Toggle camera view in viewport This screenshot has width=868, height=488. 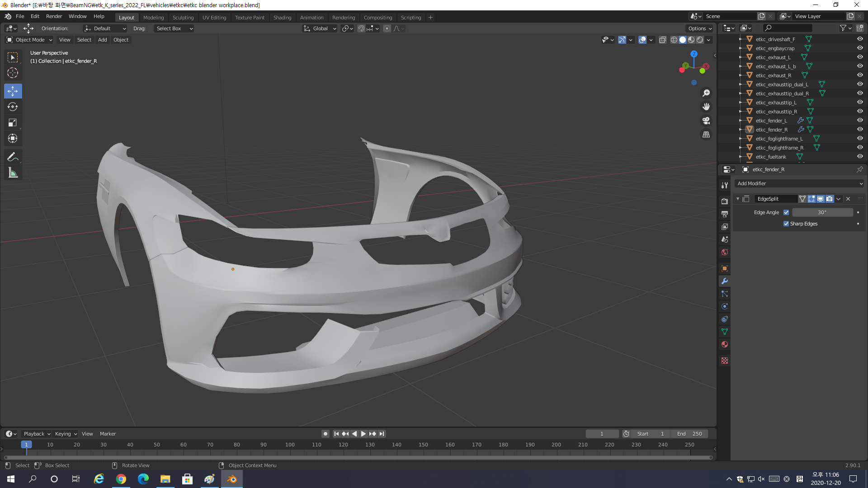pos(706,121)
